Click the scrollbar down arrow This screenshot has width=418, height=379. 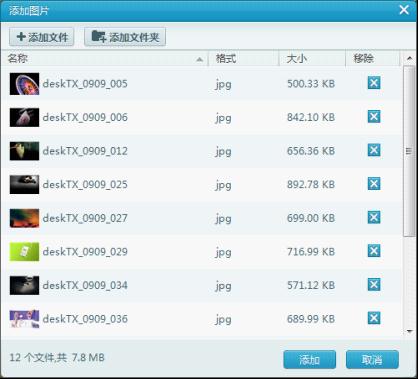pos(409,331)
